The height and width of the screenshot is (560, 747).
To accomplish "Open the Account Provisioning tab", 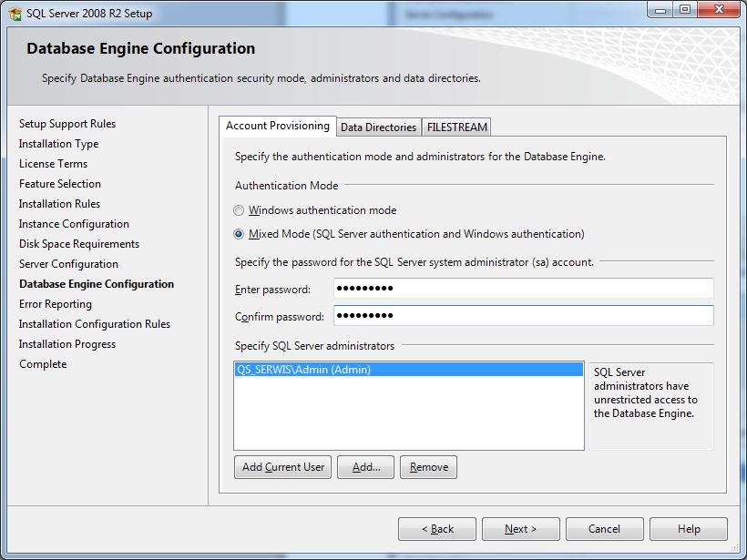I will pos(278,126).
